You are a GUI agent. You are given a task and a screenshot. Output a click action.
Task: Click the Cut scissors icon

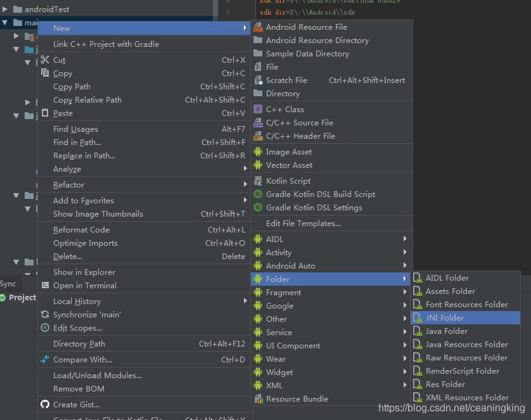45,60
